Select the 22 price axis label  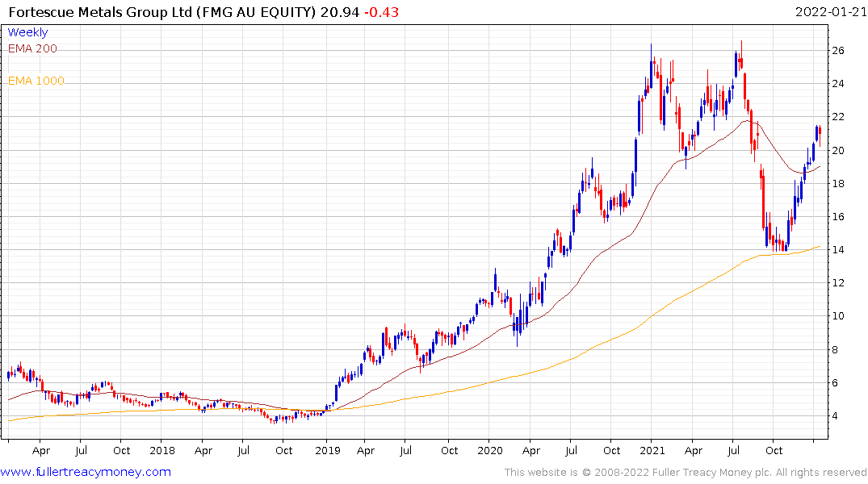[838, 117]
